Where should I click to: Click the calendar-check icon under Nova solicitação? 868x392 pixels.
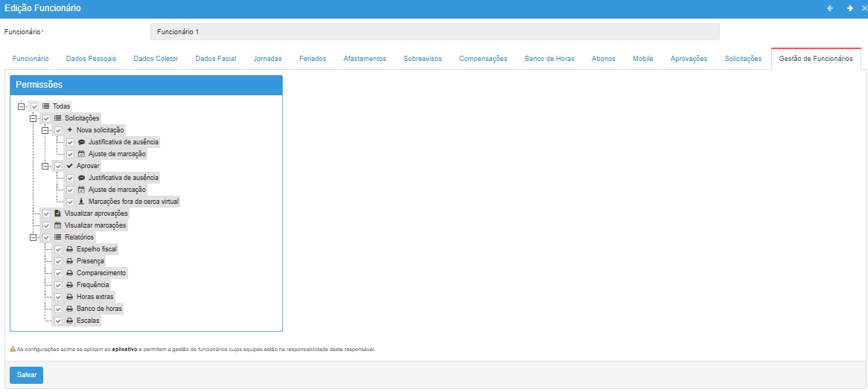pos(81,154)
